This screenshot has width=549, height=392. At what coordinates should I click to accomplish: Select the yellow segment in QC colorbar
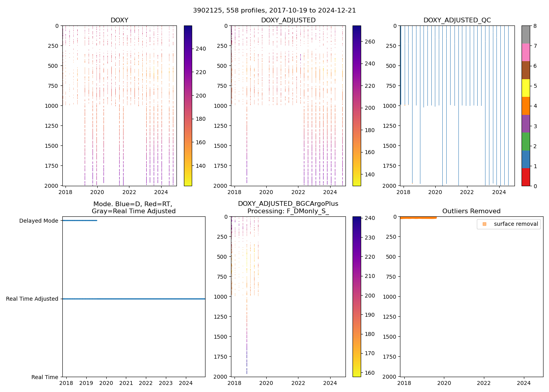point(525,88)
